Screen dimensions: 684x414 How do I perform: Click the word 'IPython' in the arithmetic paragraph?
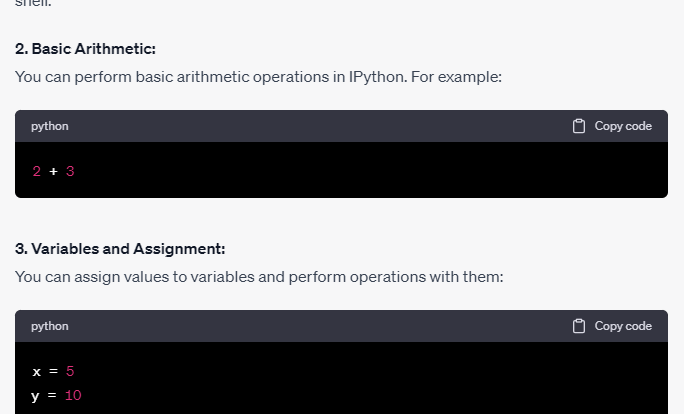[377, 77]
